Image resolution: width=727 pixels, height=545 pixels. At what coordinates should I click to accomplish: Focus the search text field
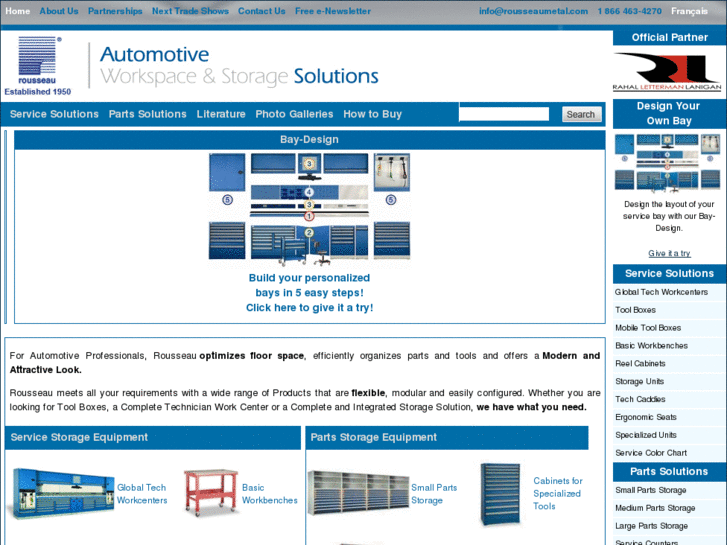(504, 114)
